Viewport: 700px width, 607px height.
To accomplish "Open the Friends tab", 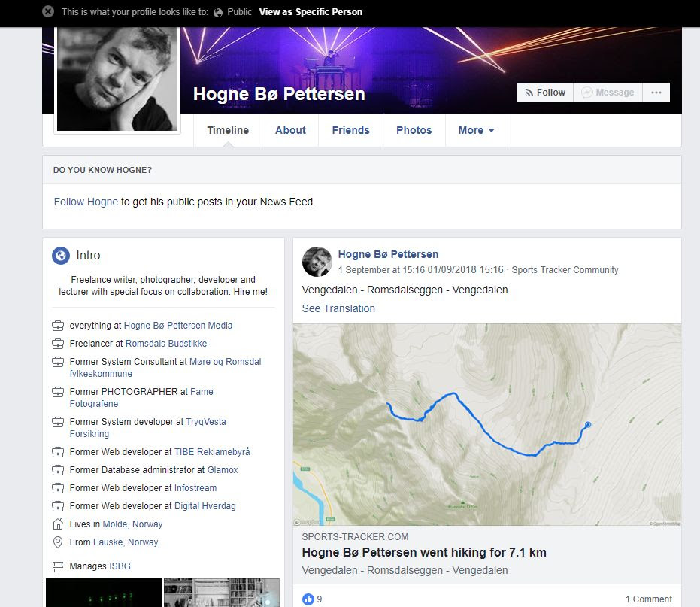I will 351,130.
